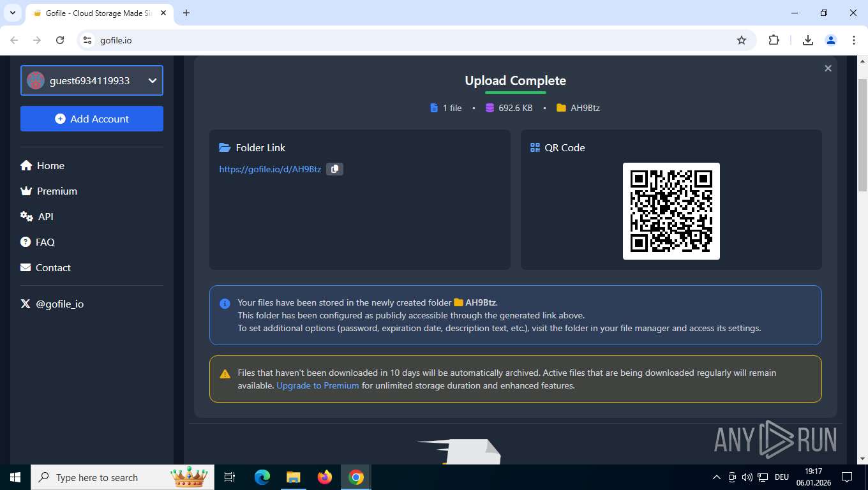This screenshot has width=868, height=490.
Task: Open the tab search dropdown arrow
Action: pos(12,13)
